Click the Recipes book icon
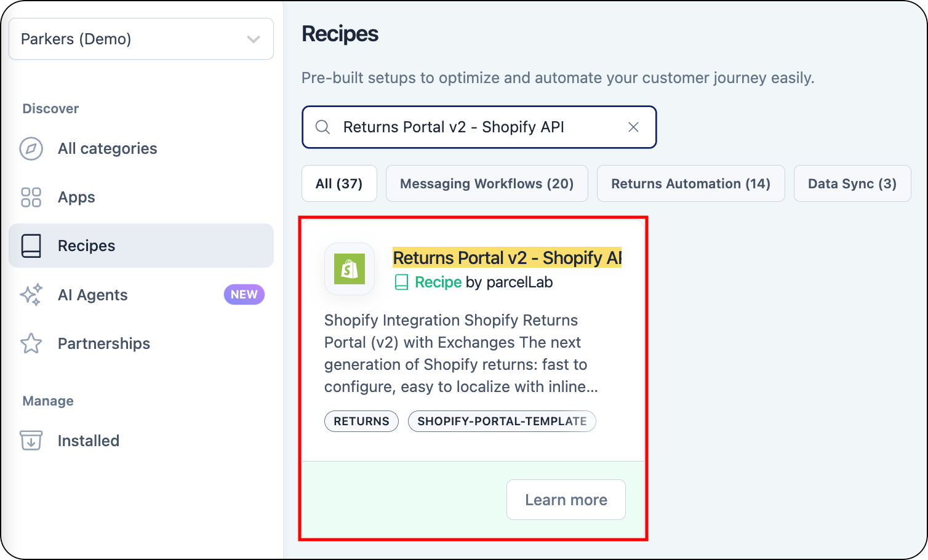 [x=31, y=246]
